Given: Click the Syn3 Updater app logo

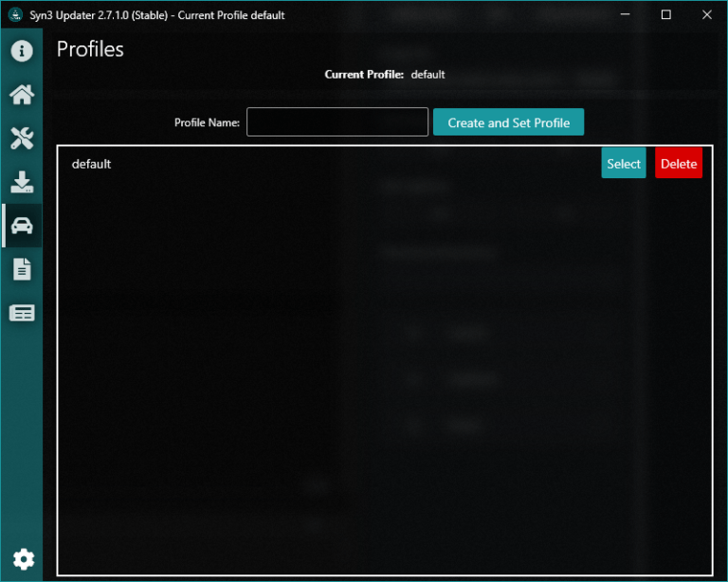Looking at the screenshot, I should pos(16,15).
